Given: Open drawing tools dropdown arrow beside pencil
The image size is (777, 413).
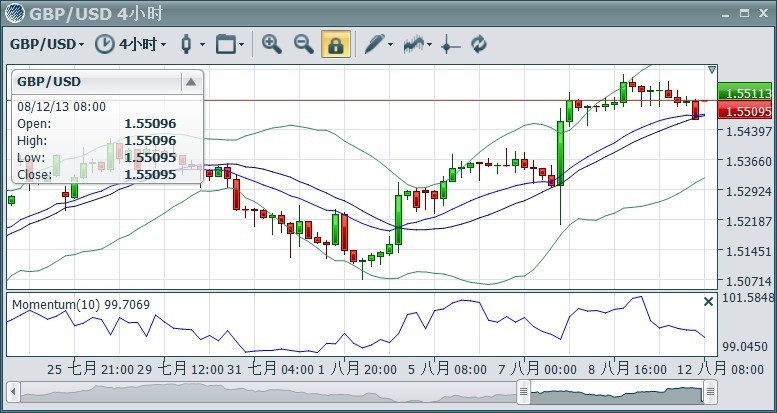Looking at the screenshot, I should tap(391, 45).
